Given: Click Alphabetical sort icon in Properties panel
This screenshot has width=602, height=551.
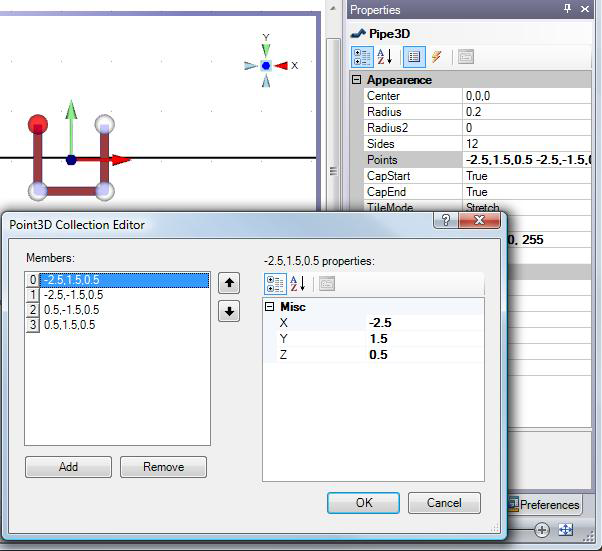Looking at the screenshot, I should (x=385, y=57).
